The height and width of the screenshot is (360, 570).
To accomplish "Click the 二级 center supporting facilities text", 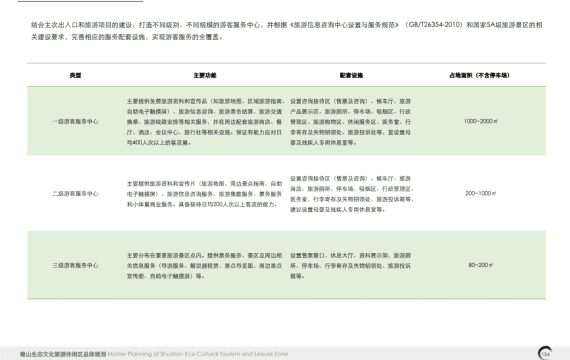I will pos(352,194).
